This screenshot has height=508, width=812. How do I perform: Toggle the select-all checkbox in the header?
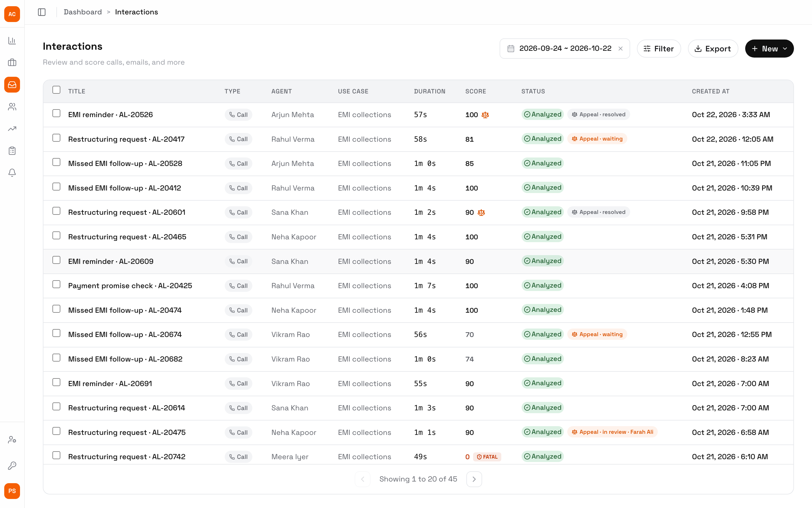click(56, 90)
